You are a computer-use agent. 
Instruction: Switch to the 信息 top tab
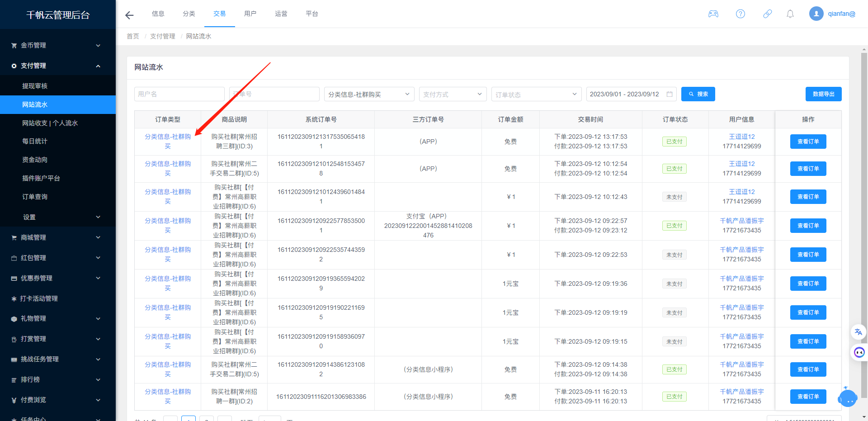click(158, 14)
